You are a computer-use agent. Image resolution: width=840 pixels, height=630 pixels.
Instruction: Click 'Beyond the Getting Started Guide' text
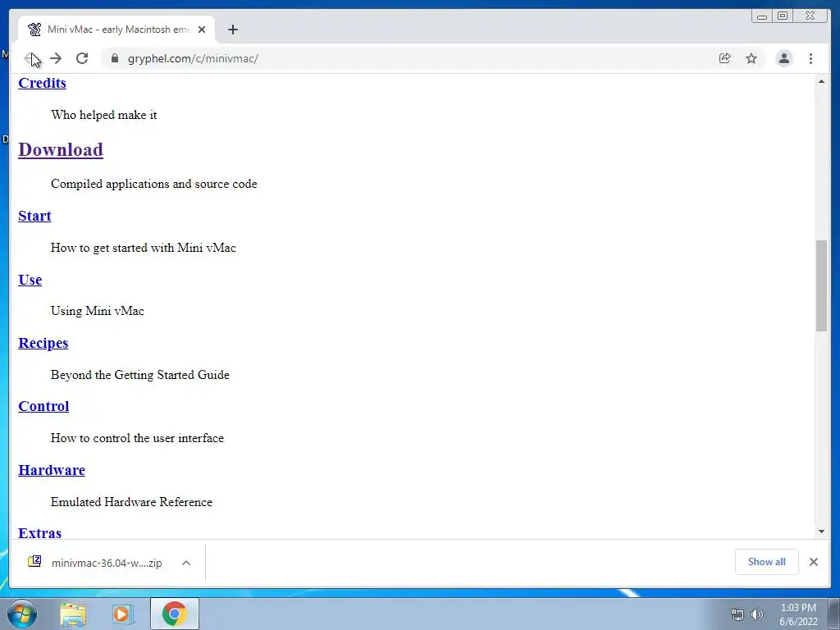pyautogui.click(x=139, y=374)
